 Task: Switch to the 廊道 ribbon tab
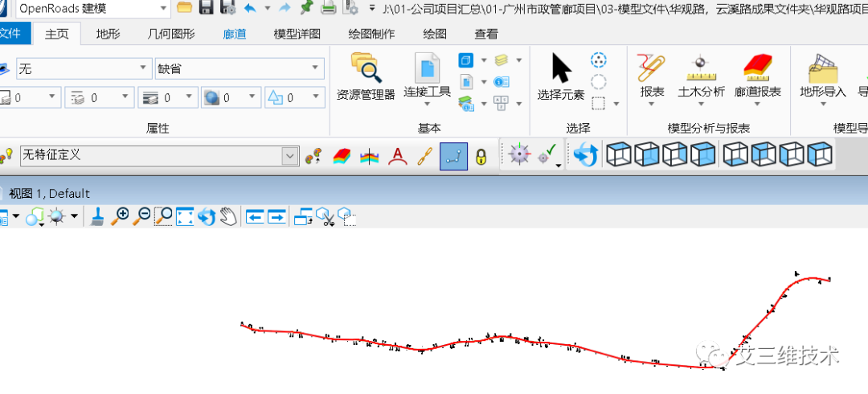coord(234,35)
